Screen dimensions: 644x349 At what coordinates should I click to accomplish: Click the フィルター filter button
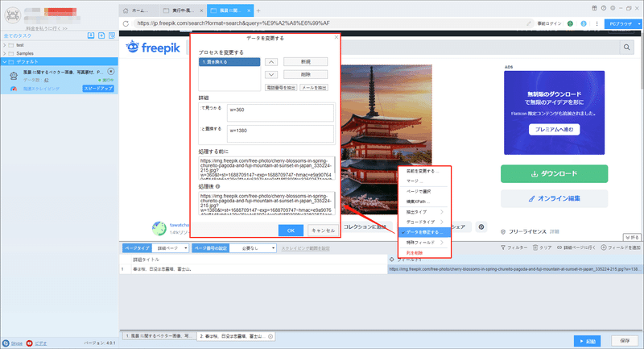(x=514, y=247)
